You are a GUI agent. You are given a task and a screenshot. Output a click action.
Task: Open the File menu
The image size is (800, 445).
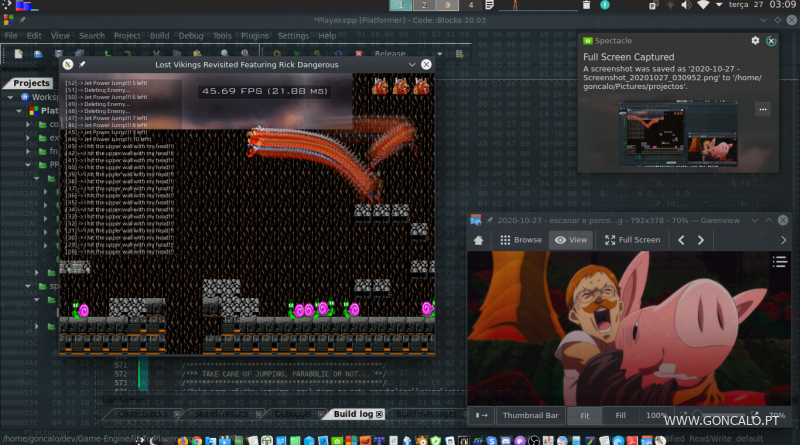11,36
